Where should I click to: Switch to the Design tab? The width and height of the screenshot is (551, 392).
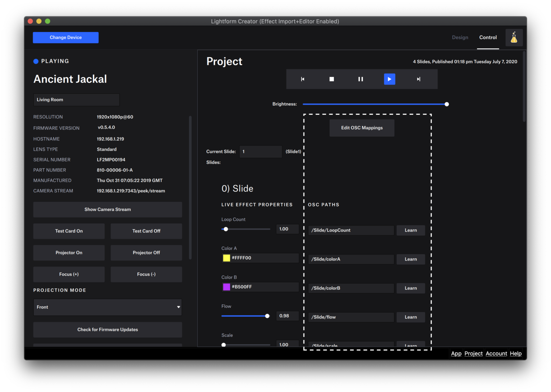point(460,37)
